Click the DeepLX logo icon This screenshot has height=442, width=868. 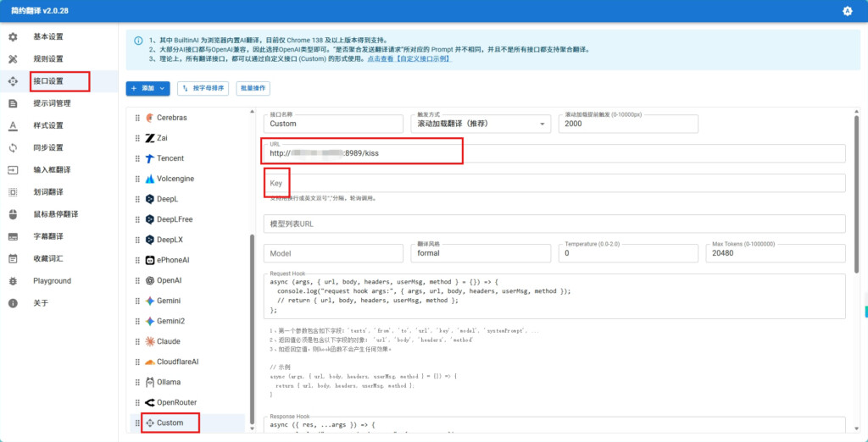coord(149,240)
